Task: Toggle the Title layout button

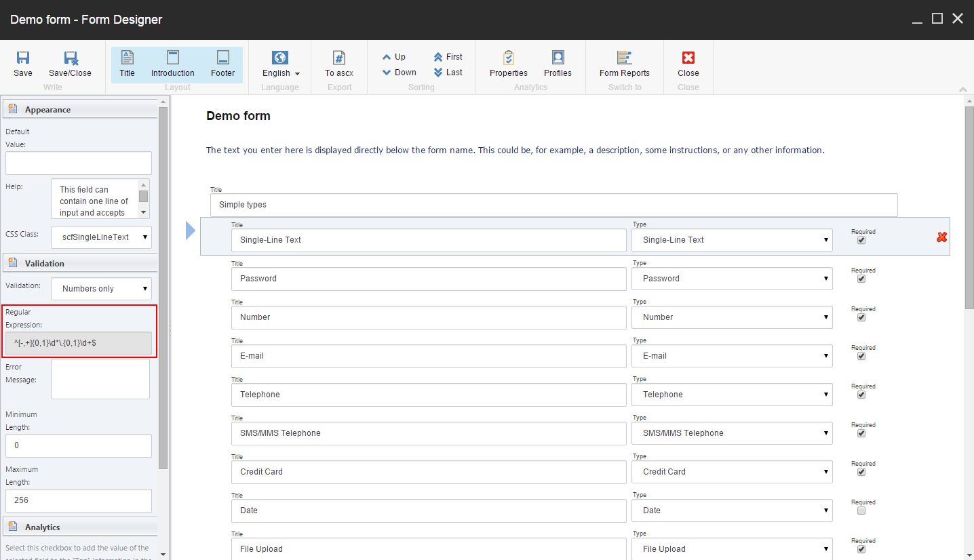Action: [x=127, y=64]
